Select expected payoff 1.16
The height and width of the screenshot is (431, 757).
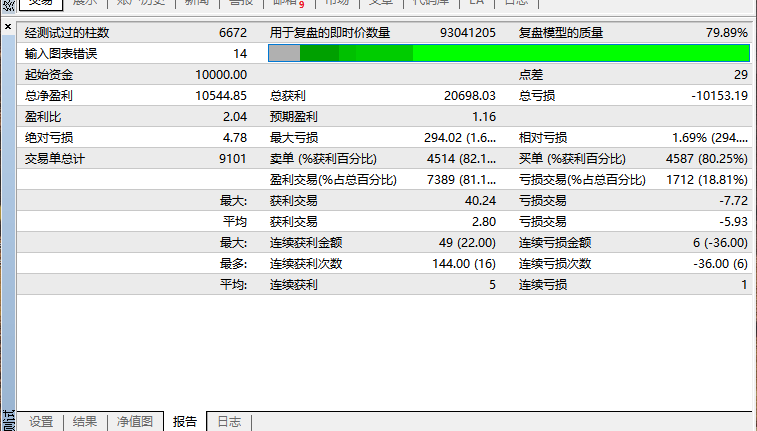coord(484,117)
